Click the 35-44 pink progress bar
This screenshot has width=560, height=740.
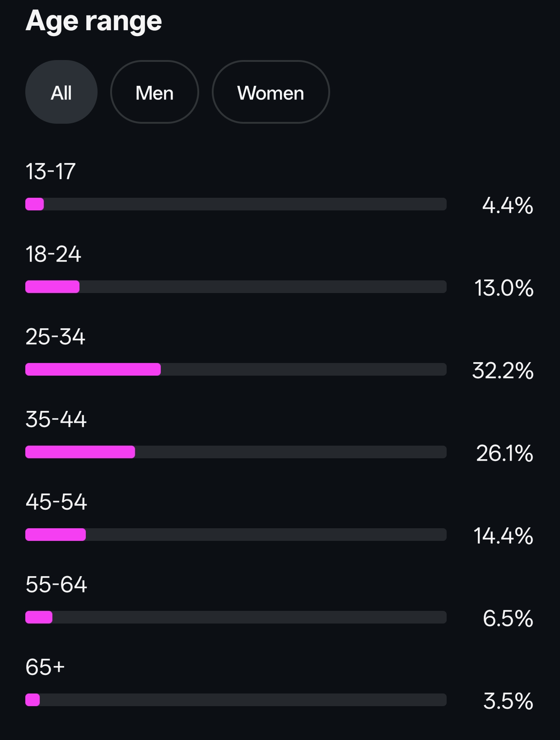(x=80, y=452)
